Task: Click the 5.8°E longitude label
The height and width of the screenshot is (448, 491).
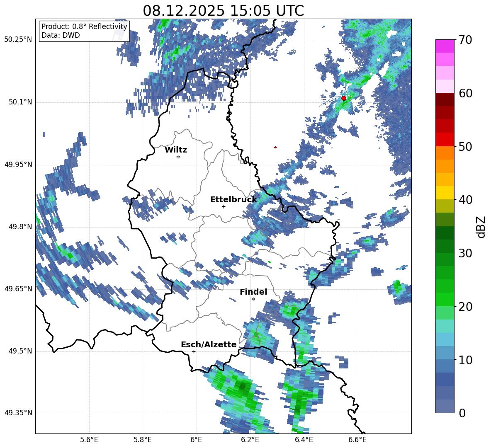Action: (143, 440)
